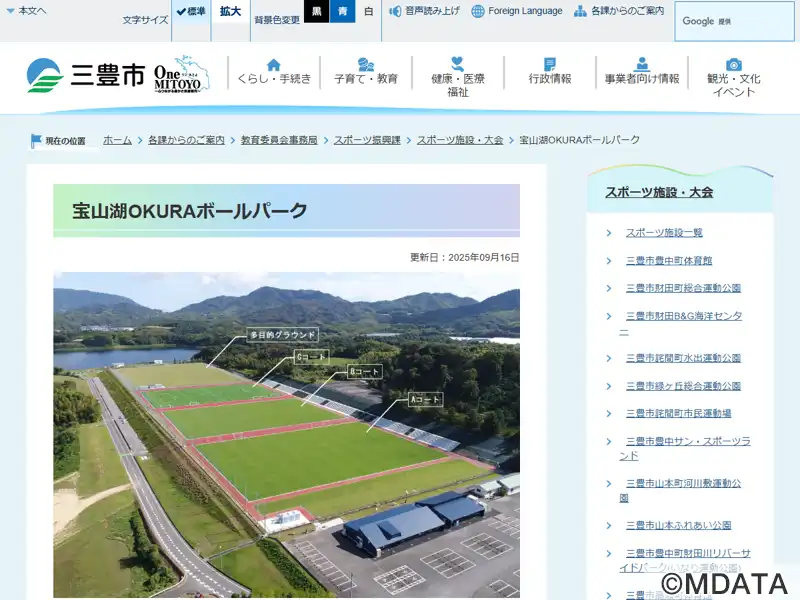
Task: Open the Foreign Language selector
Action: click(x=517, y=11)
